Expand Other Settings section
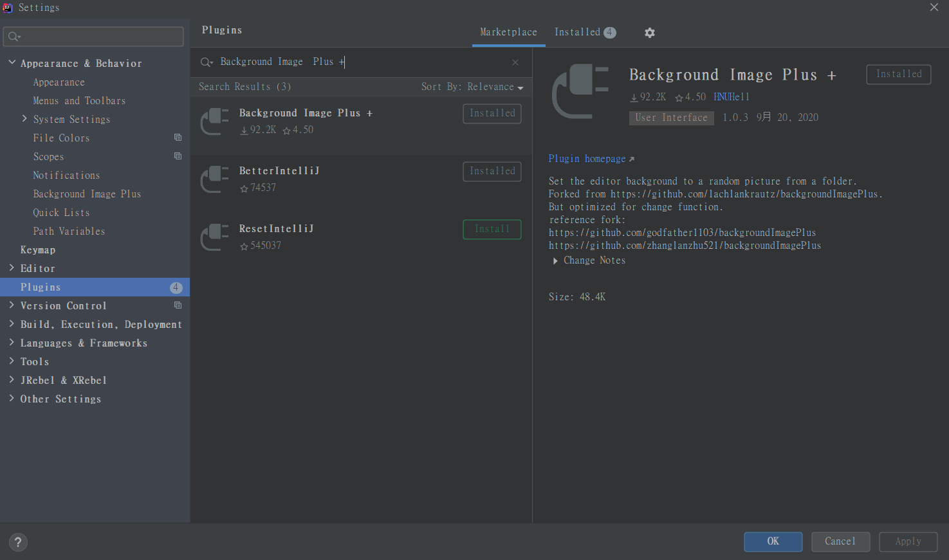The width and height of the screenshot is (949, 560). (x=12, y=398)
